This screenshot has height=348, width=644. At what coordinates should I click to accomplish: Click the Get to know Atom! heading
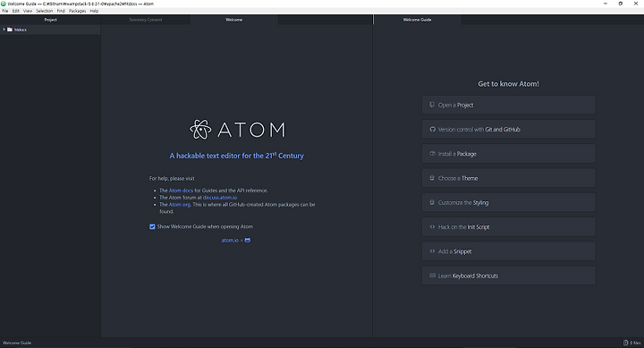tap(508, 84)
